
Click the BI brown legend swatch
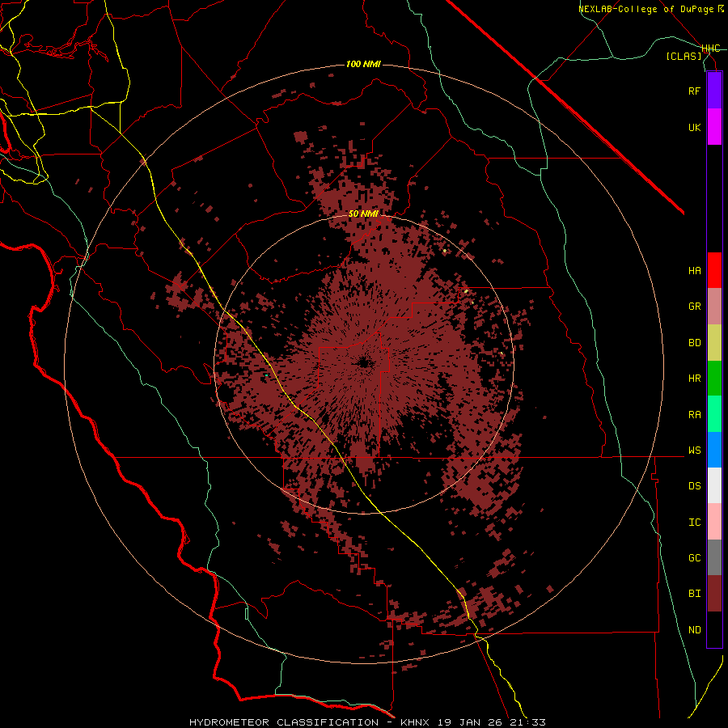tap(714, 594)
